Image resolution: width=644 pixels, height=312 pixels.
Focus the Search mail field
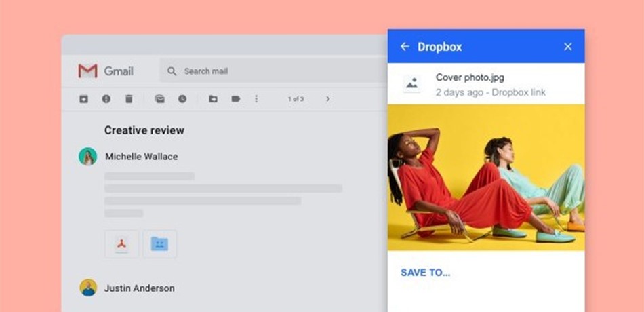click(x=273, y=71)
